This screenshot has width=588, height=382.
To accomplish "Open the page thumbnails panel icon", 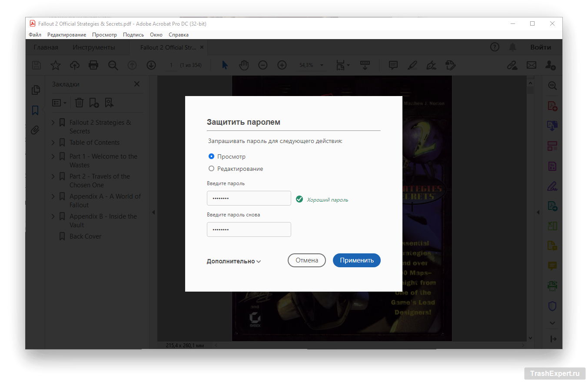I will pos(36,90).
